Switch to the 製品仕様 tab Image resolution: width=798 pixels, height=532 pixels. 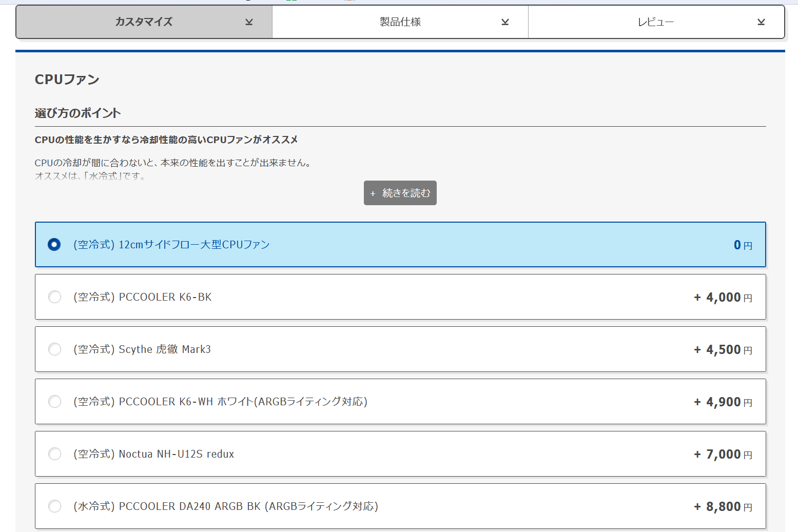400,22
